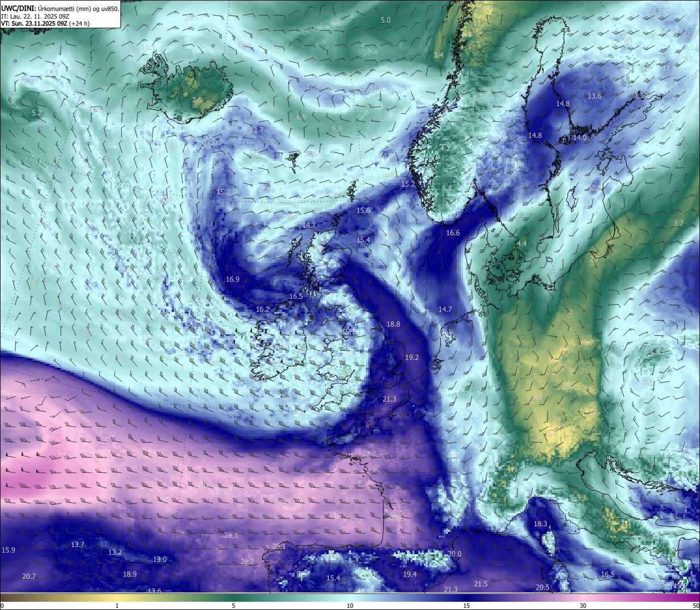Click the 16.2 value northwest of Ireland
700x610 pixels.
point(262,309)
